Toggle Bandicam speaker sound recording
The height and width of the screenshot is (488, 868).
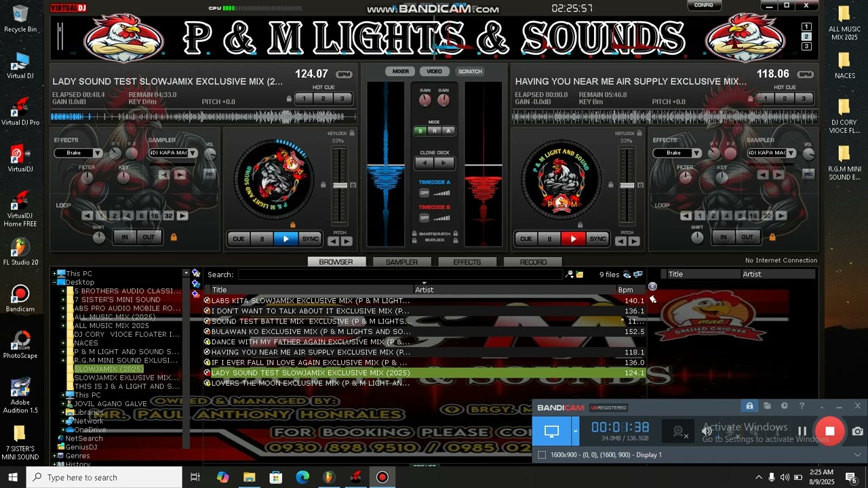click(x=707, y=431)
